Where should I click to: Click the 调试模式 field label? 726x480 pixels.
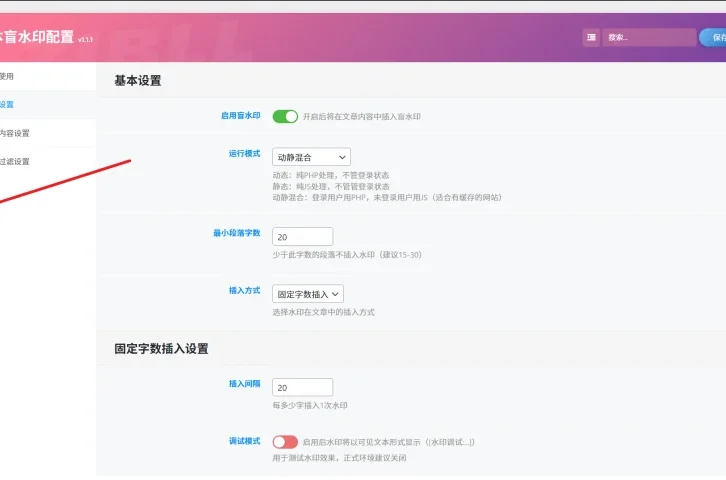click(244, 441)
